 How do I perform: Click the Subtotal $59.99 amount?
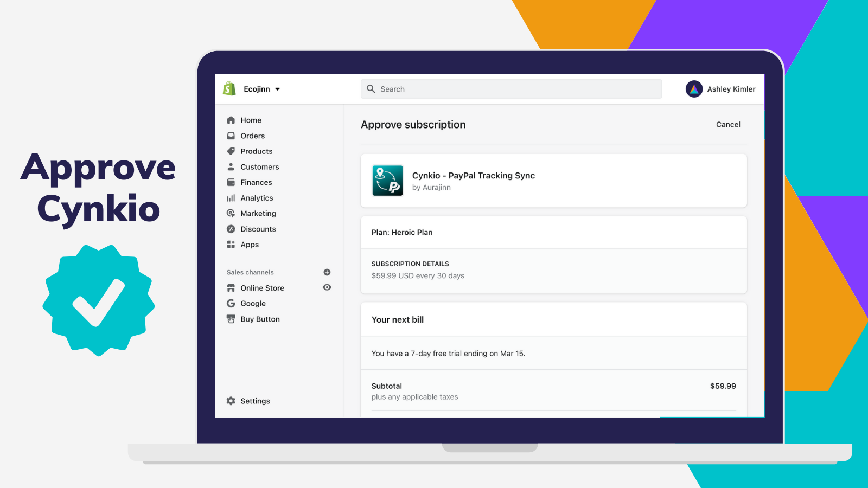(x=723, y=386)
